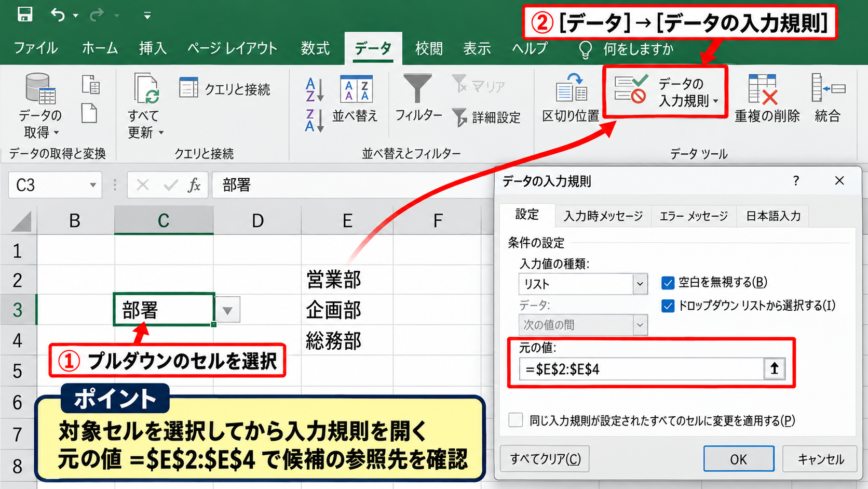Toggle the フィルター funnel icon
868x489 pixels.
click(x=418, y=88)
